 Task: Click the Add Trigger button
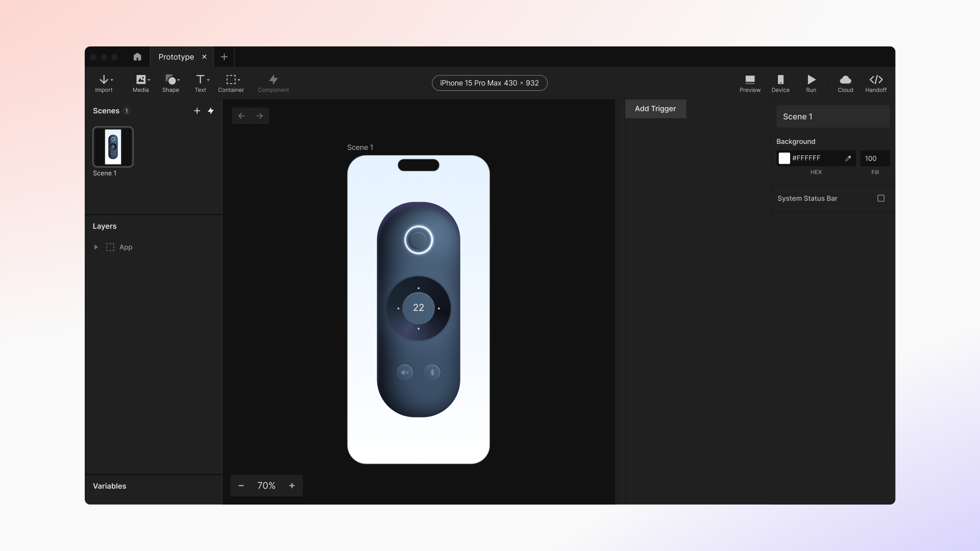click(654, 108)
